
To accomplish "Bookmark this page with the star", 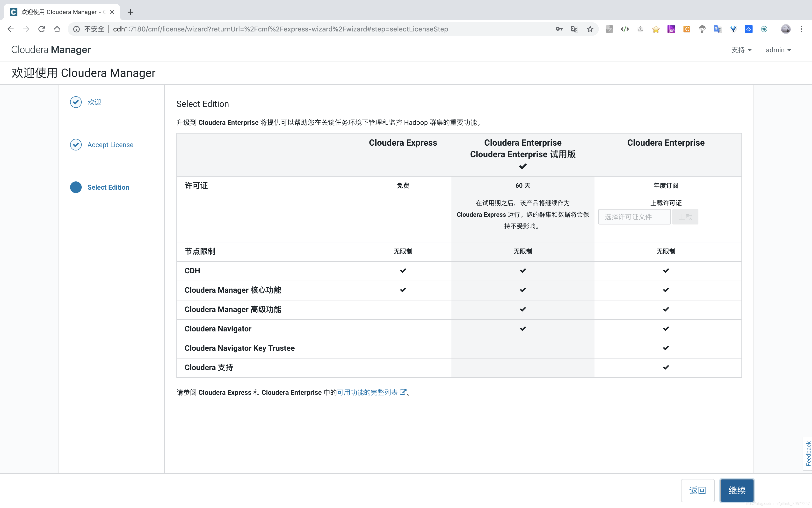I will tap(590, 29).
